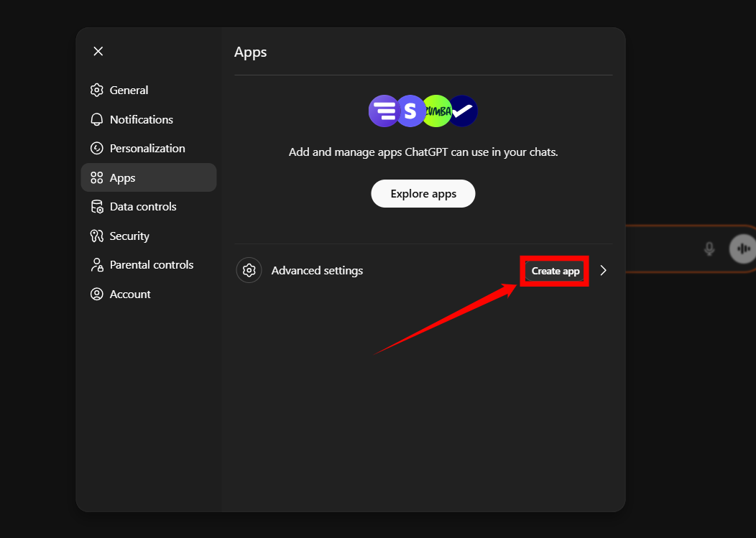Click the blue S app icon
The image size is (756, 538).
(x=411, y=111)
